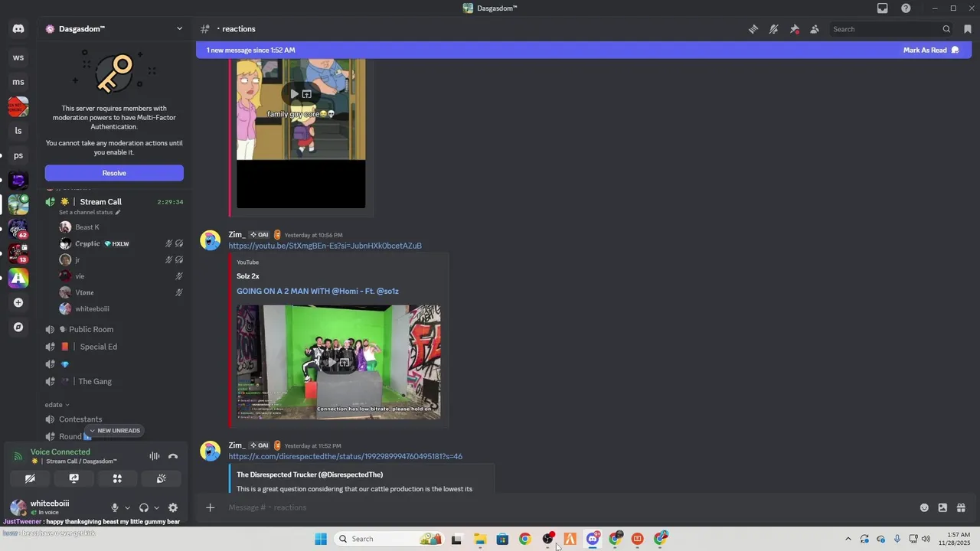
Task: Mute microphone in user panel
Action: [x=115, y=507]
